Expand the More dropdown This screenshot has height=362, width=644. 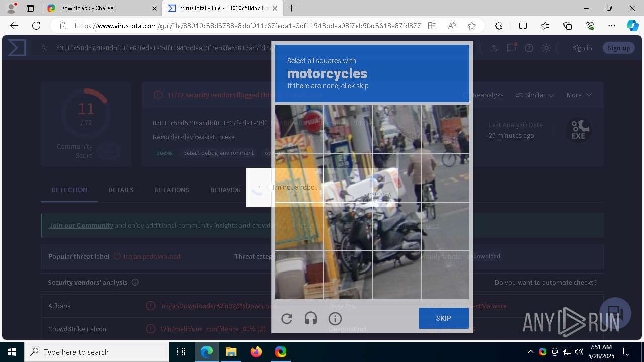click(x=579, y=95)
